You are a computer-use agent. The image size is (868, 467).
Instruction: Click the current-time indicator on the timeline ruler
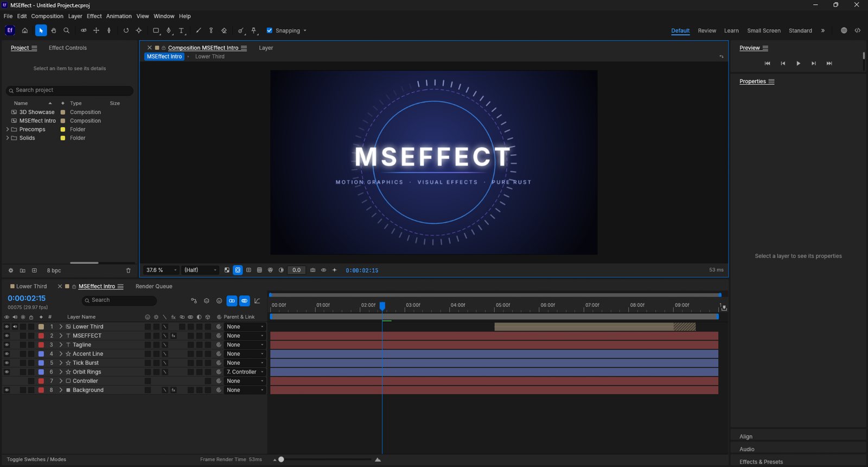(382, 306)
